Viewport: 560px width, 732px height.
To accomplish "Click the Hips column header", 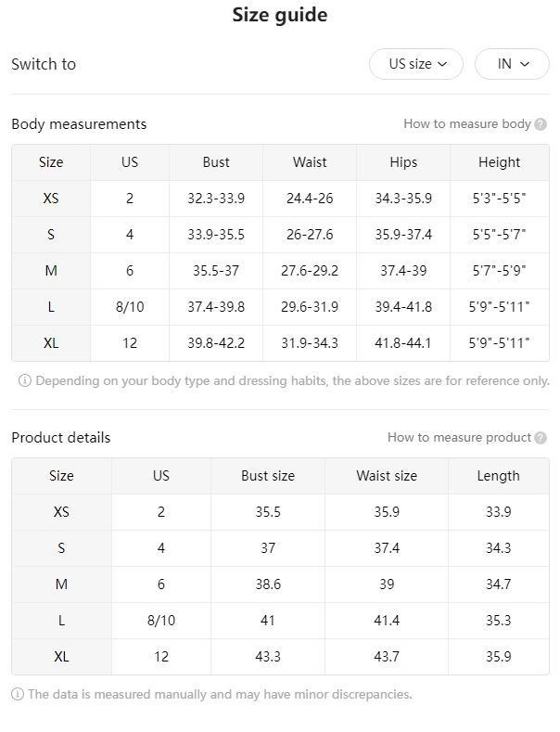I will pyautogui.click(x=403, y=162).
